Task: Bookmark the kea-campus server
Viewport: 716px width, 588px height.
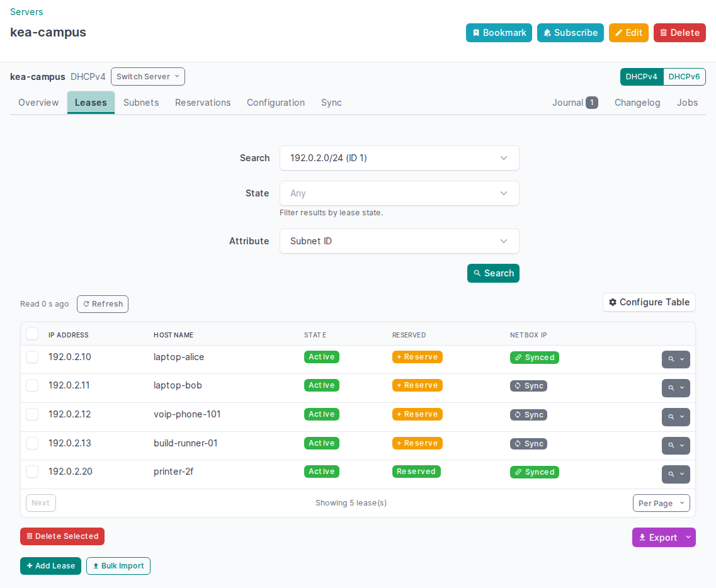Action: point(499,33)
